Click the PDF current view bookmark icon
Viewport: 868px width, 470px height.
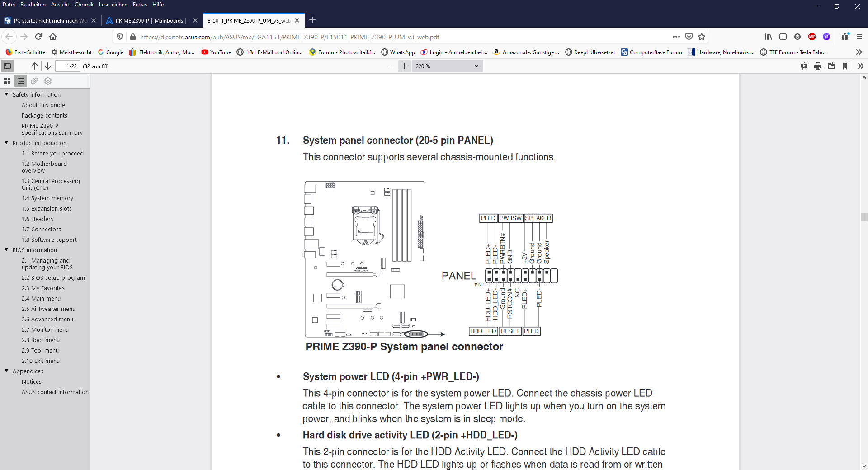point(845,66)
